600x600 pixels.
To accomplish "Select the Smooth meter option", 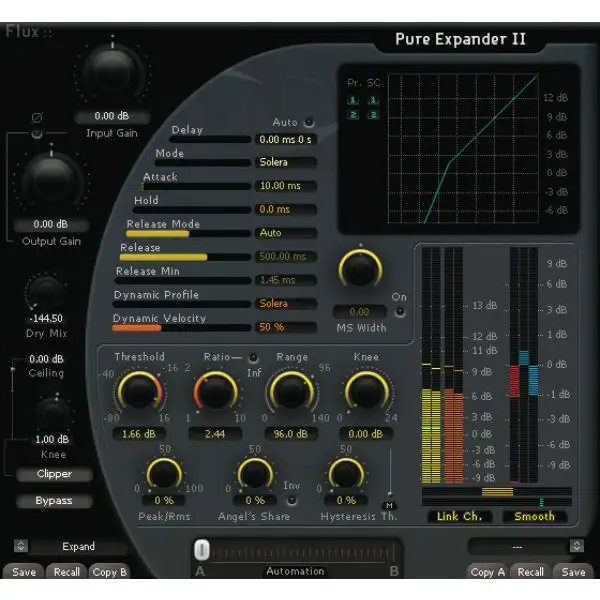I will pyautogui.click(x=534, y=516).
